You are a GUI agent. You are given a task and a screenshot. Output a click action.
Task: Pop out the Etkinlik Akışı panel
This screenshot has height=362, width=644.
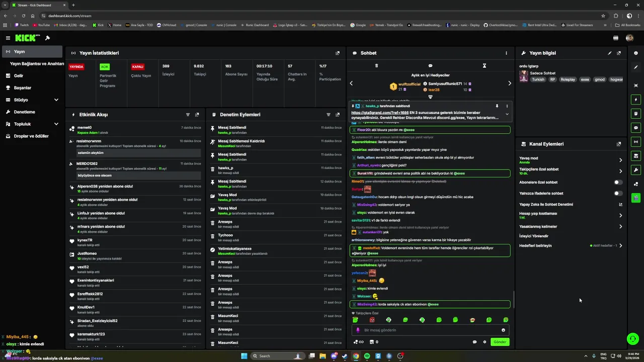click(197, 115)
